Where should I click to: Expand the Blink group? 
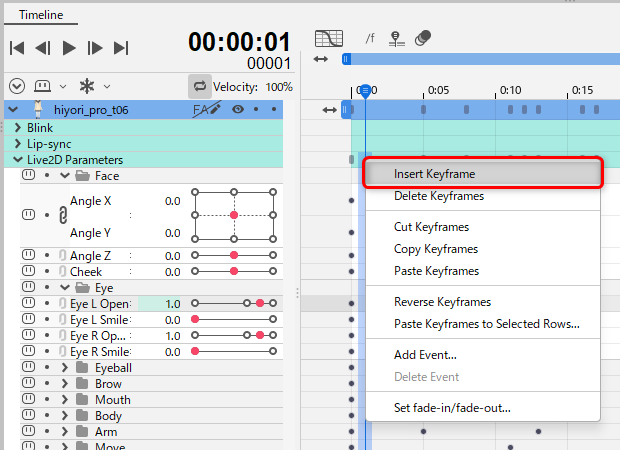click(17, 128)
